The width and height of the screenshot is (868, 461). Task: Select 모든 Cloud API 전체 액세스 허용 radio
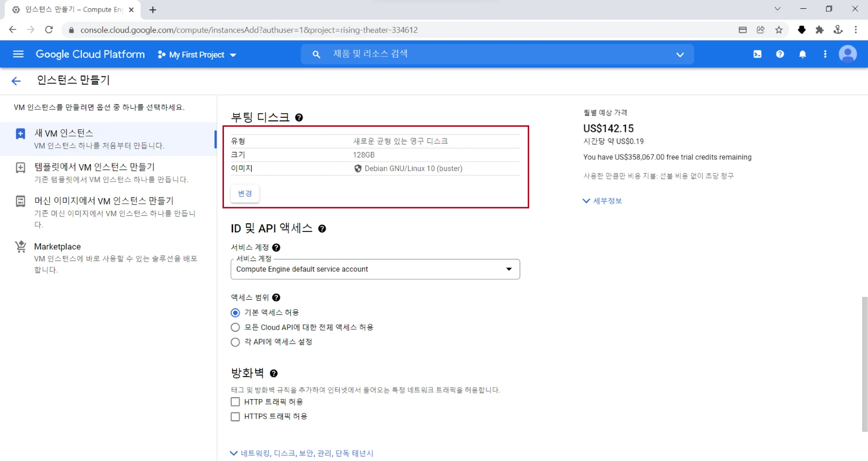tap(235, 328)
